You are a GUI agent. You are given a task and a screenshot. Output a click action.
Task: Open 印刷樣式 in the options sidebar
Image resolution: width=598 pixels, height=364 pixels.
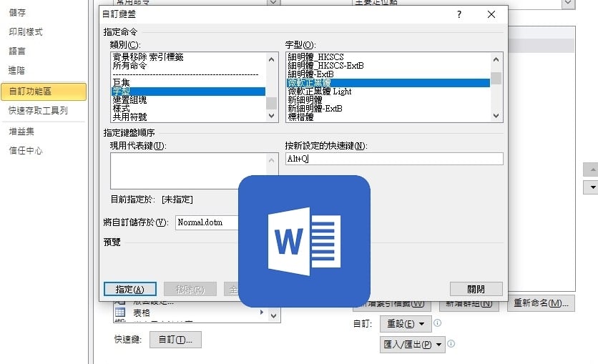click(26, 31)
